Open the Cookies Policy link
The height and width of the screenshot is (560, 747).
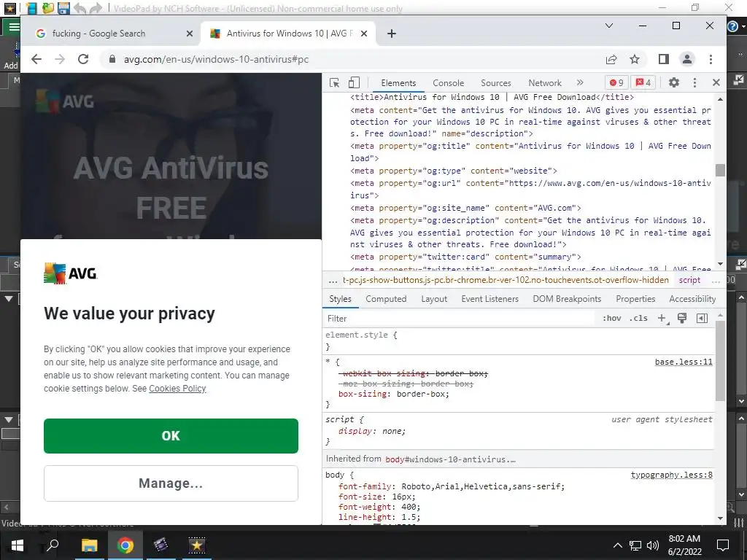(177, 389)
